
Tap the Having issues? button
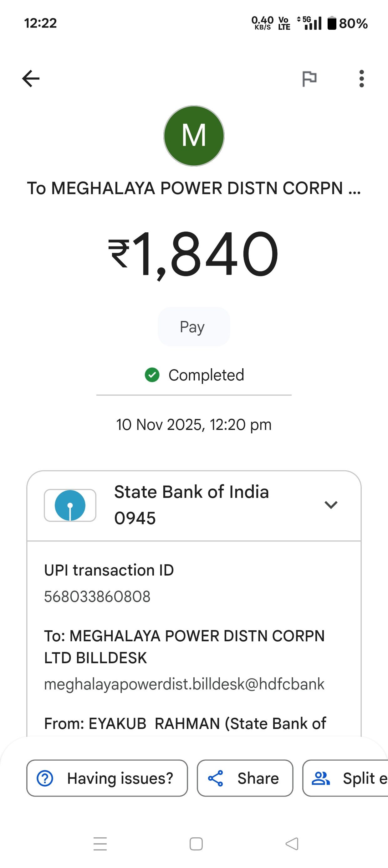point(107,778)
